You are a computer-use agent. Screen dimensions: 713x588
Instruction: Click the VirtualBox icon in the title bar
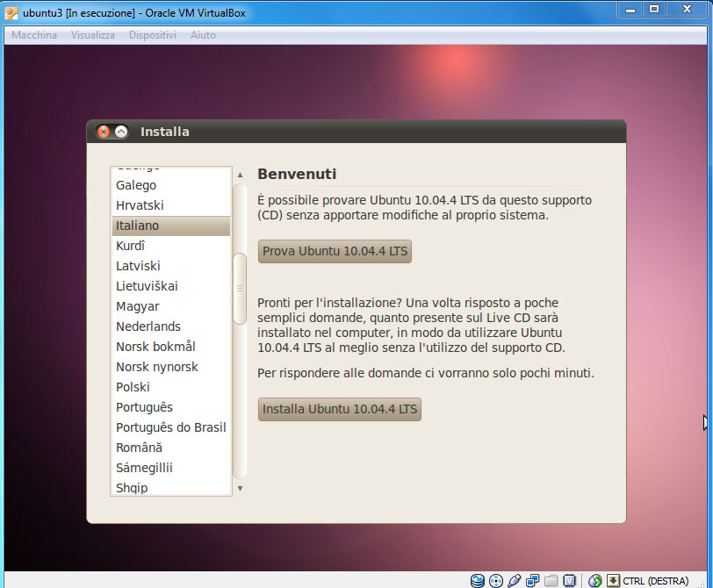[11, 13]
